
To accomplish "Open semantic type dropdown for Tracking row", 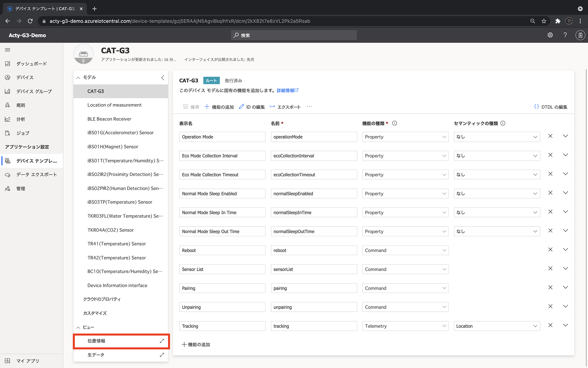I will [x=497, y=326].
